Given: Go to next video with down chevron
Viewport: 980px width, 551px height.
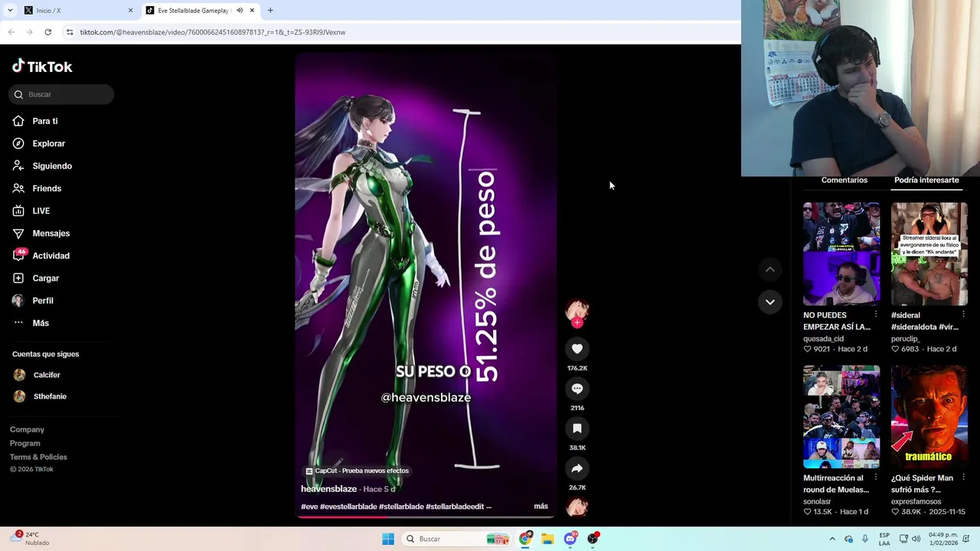Looking at the screenshot, I should tap(770, 302).
